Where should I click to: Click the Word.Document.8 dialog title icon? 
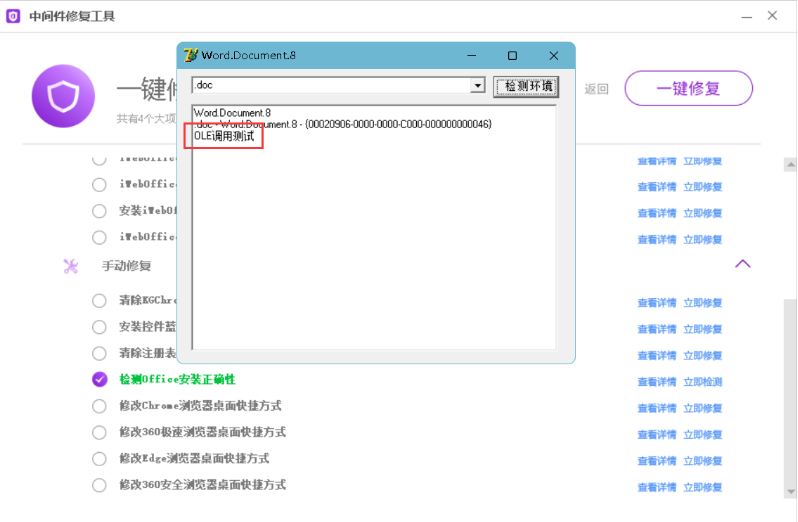190,55
